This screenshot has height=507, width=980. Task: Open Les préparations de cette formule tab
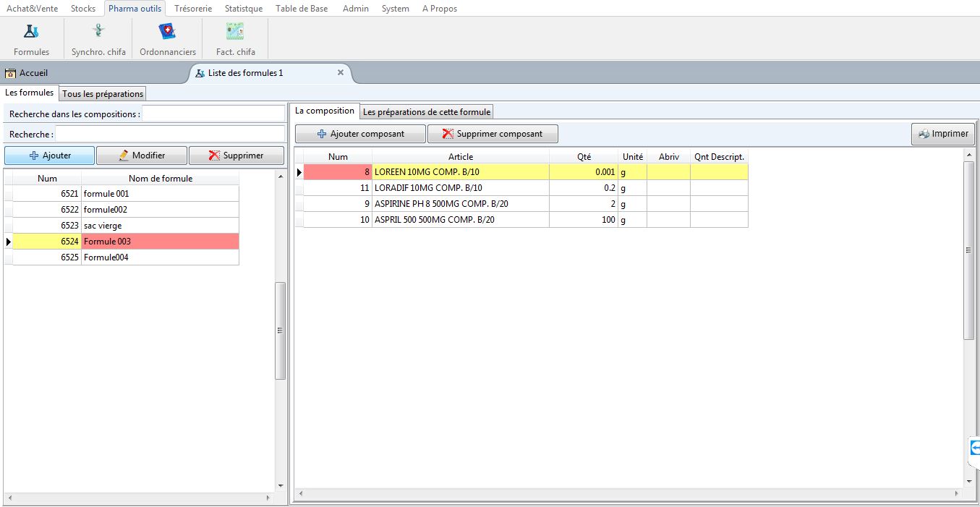tap(427, 112)
